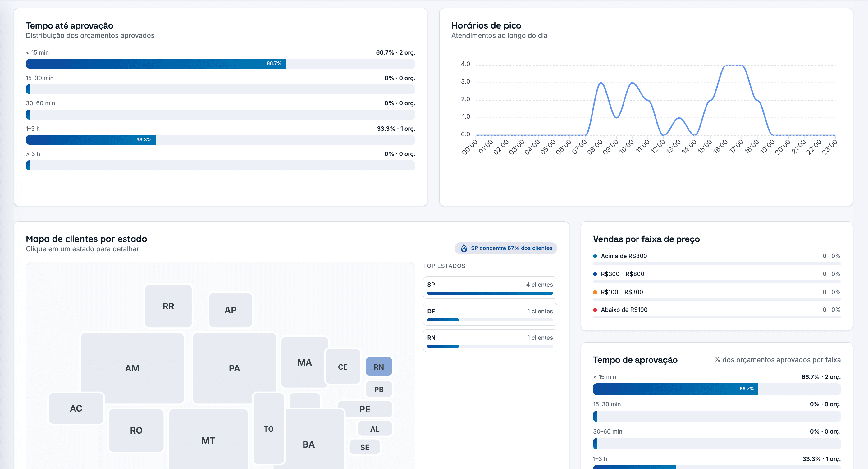Select the AP state on the map
Viewport: 868px width, 469px height.
231,310
